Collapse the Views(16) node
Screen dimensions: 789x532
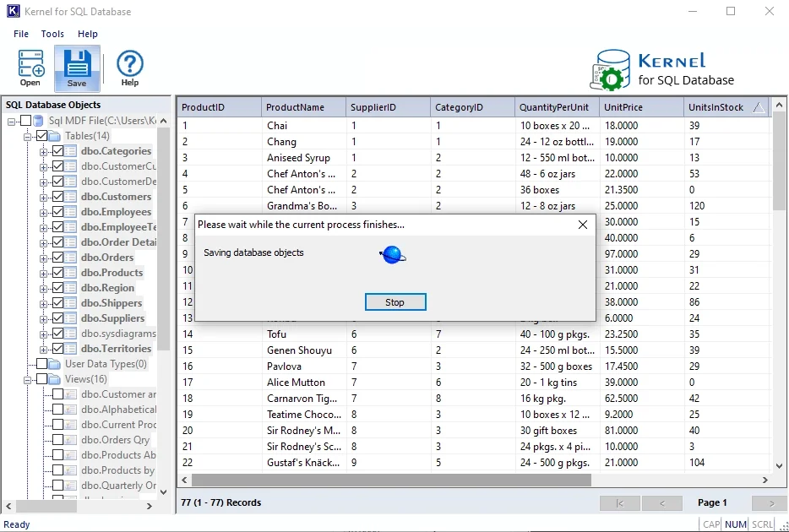[x=28, y=380]
